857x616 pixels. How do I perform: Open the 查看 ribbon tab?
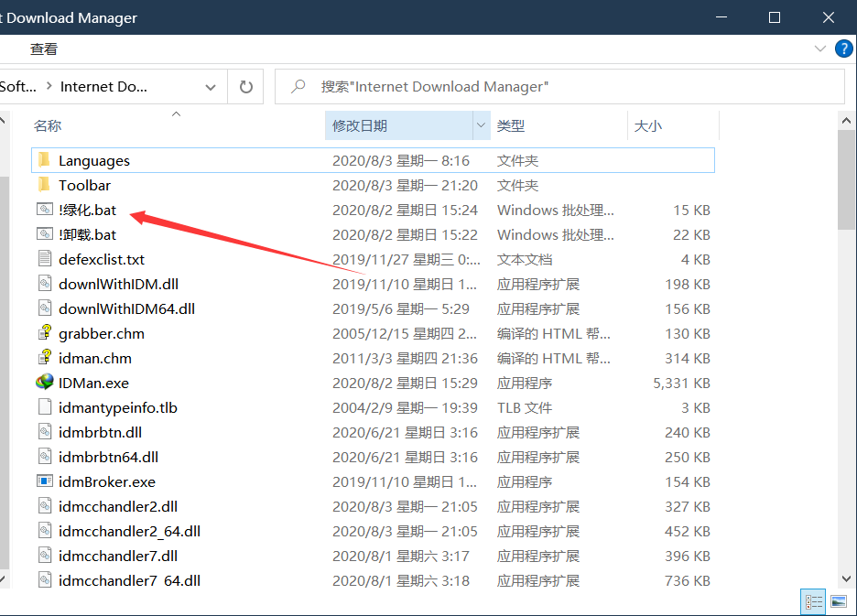click(44, 49)
